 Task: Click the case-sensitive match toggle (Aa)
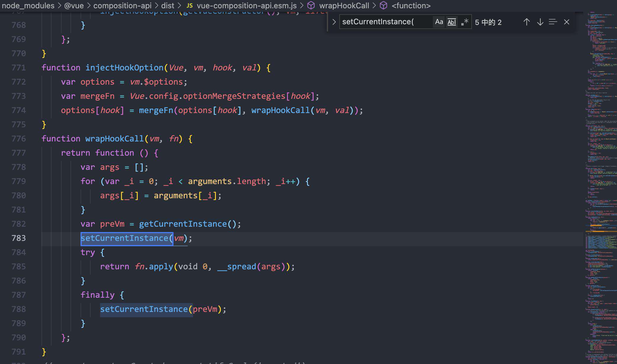pos(438,22)
